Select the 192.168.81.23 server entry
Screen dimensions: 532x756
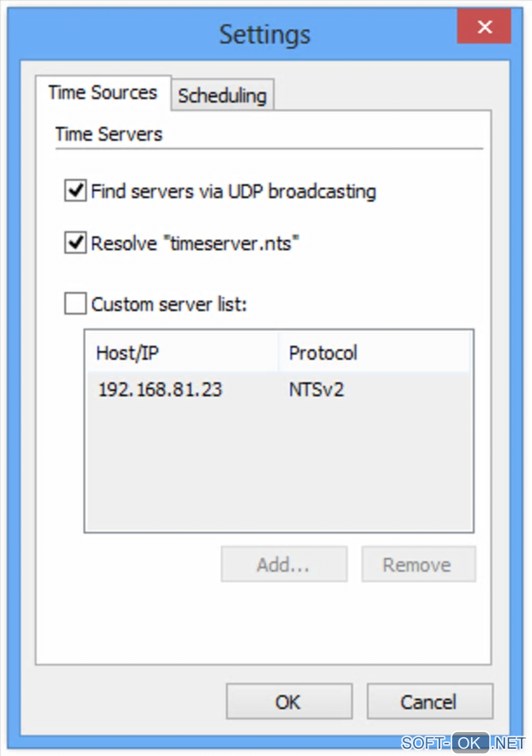point(160,389)
